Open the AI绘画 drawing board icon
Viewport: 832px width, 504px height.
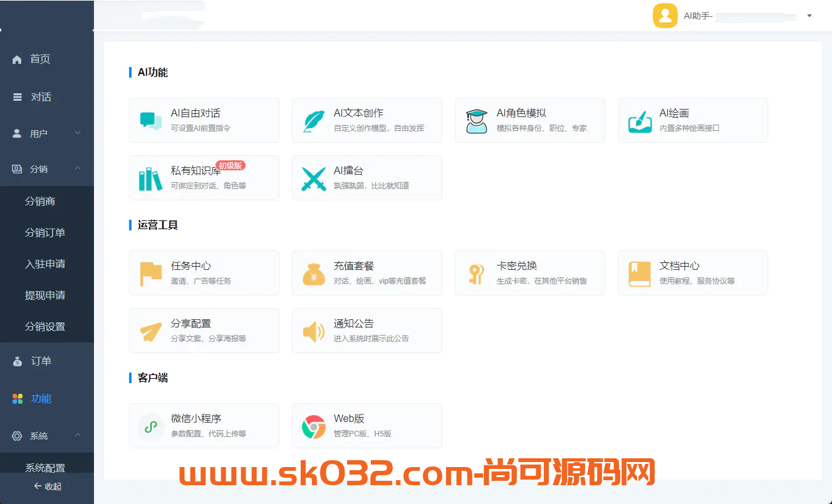pyautogui.click(x=640, y=121)
